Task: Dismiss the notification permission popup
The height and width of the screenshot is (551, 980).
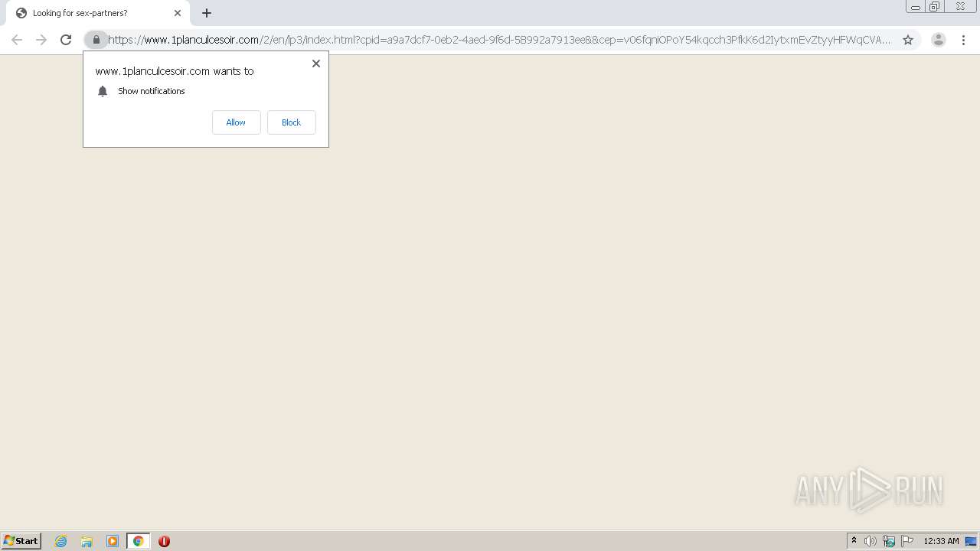Action: pyautogui.click(x=315, y=64)
